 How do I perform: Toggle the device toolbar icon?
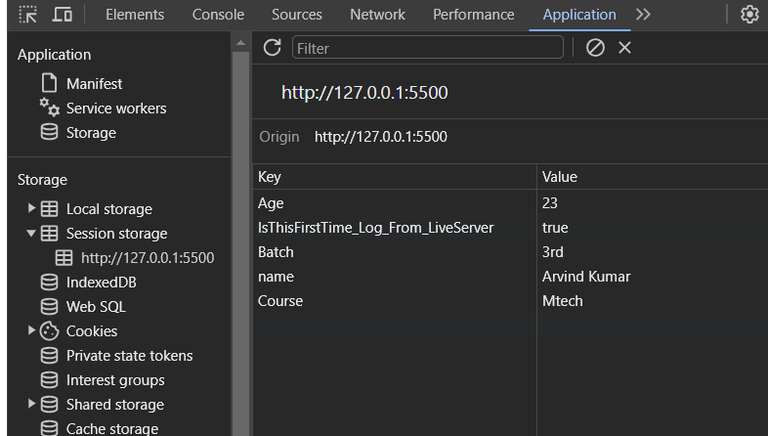[62, 15]
